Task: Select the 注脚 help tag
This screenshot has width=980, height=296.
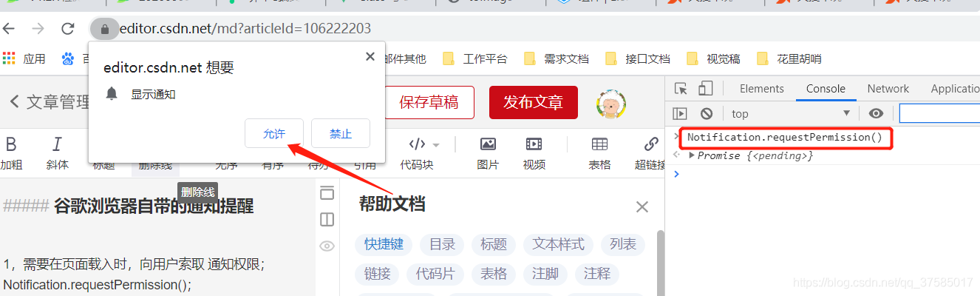Action: [x=545, y=274]
